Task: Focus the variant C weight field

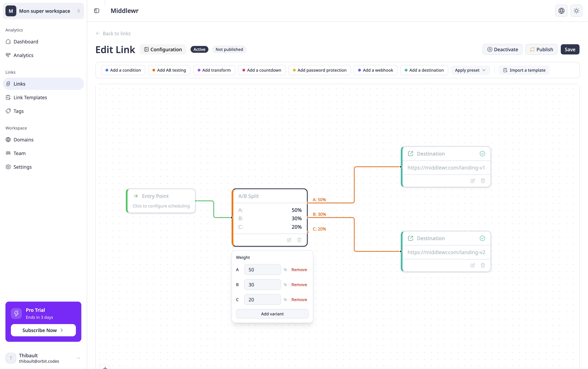Action: (262, 300)
